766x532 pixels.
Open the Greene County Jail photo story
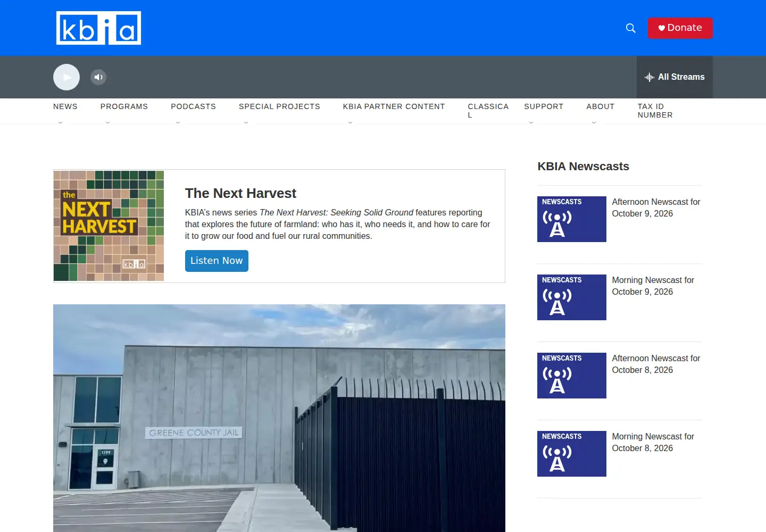[279, 418]
